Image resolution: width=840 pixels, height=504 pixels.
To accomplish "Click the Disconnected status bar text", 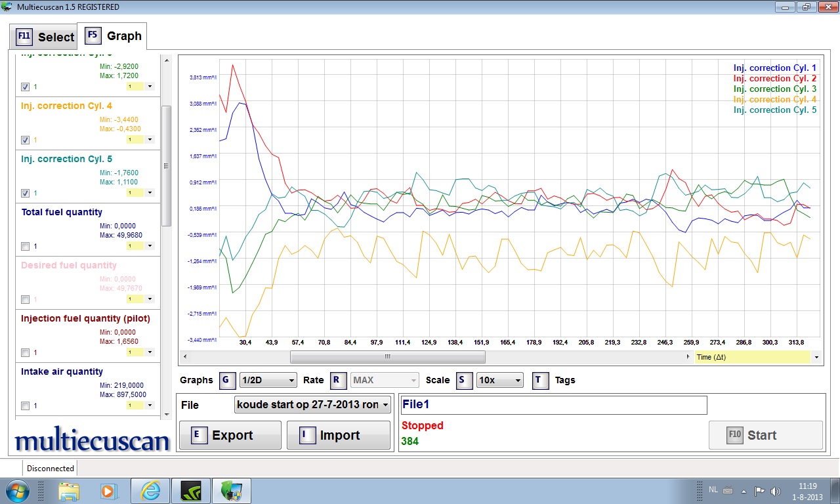I will tap(51, 468).
